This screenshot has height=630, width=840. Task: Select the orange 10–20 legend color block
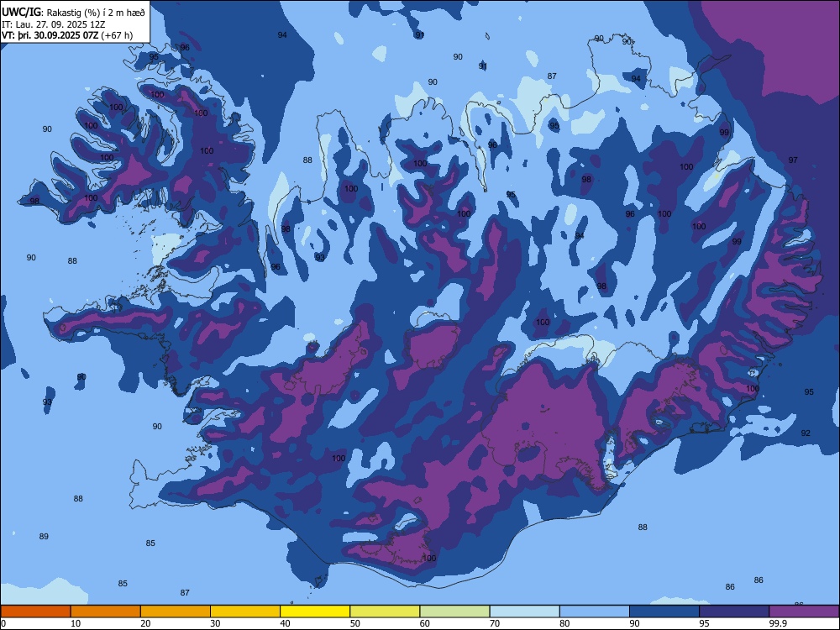coord(106,612)
